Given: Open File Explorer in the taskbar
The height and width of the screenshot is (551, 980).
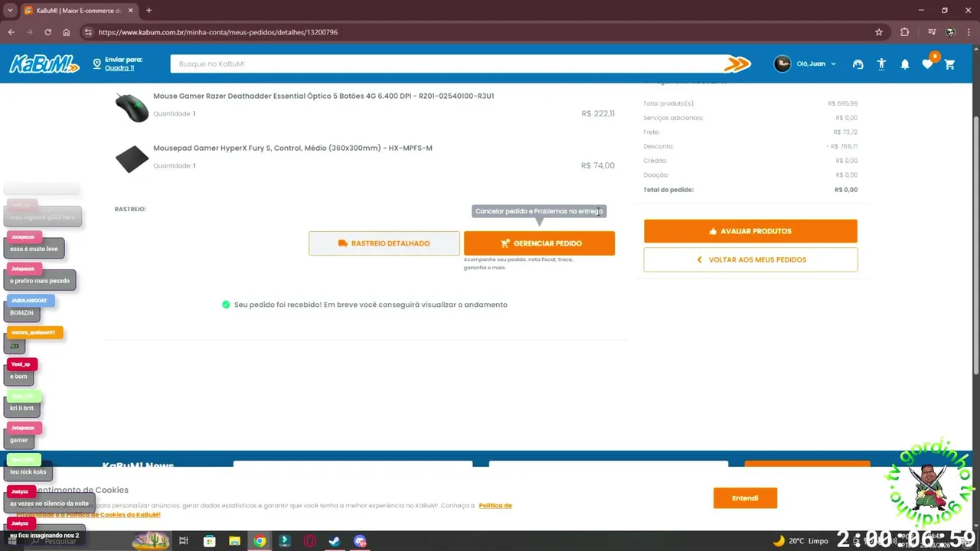Looking at the screenshot, I should 234,541.
